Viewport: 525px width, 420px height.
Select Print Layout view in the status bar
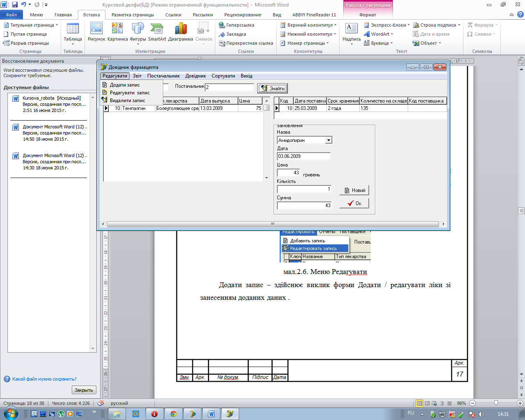419,403
